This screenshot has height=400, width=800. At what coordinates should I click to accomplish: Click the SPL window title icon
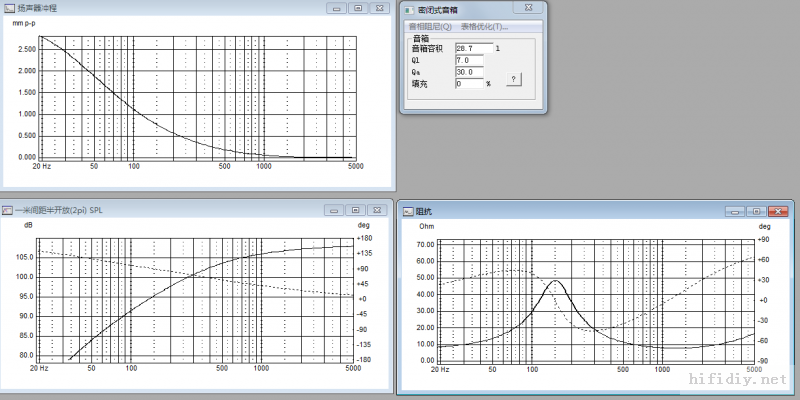8,211
